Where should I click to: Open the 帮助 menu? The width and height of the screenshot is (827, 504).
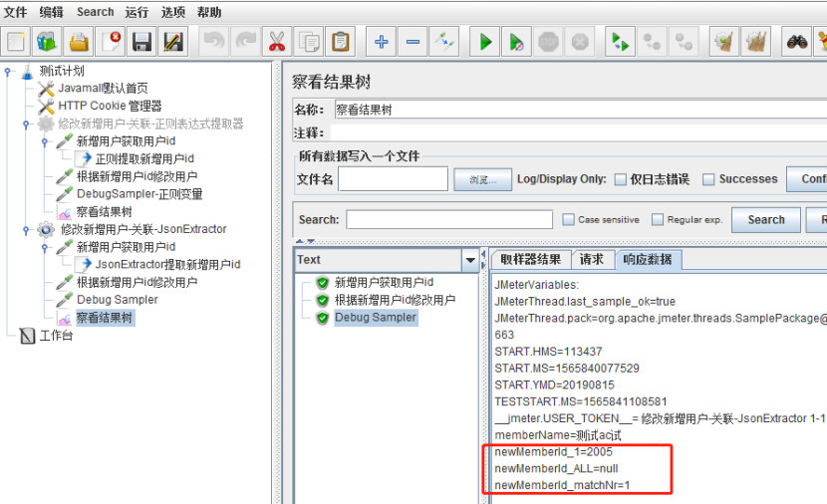tap(209, 12)
